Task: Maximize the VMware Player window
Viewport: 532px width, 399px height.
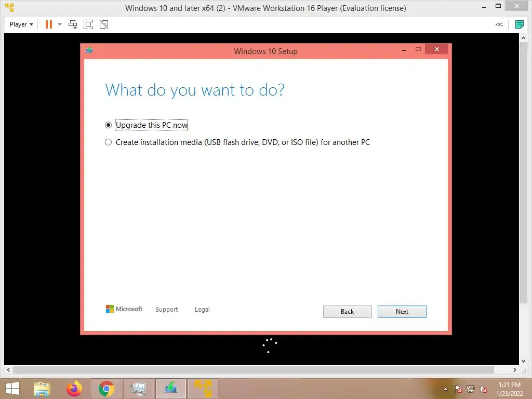Action: pyautogui.click(x=498, y=6)
